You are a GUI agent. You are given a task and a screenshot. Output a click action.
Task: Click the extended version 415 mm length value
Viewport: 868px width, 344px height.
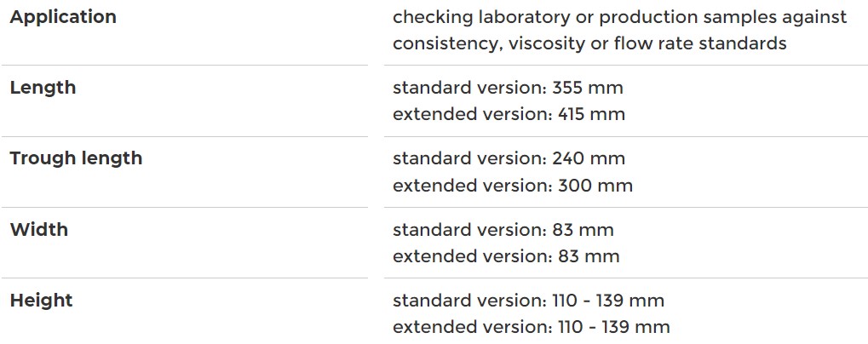pos(509,114)
